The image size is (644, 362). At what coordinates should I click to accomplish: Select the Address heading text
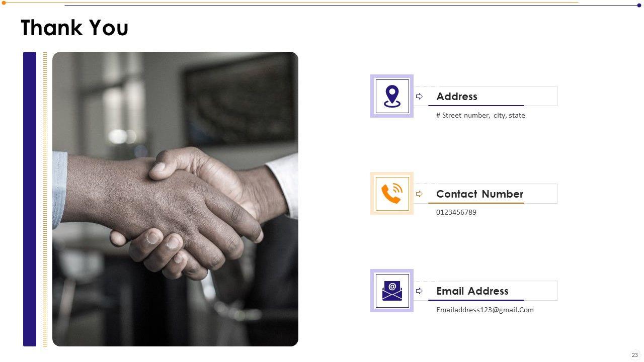pyautogui.click(x=457, y=97)
